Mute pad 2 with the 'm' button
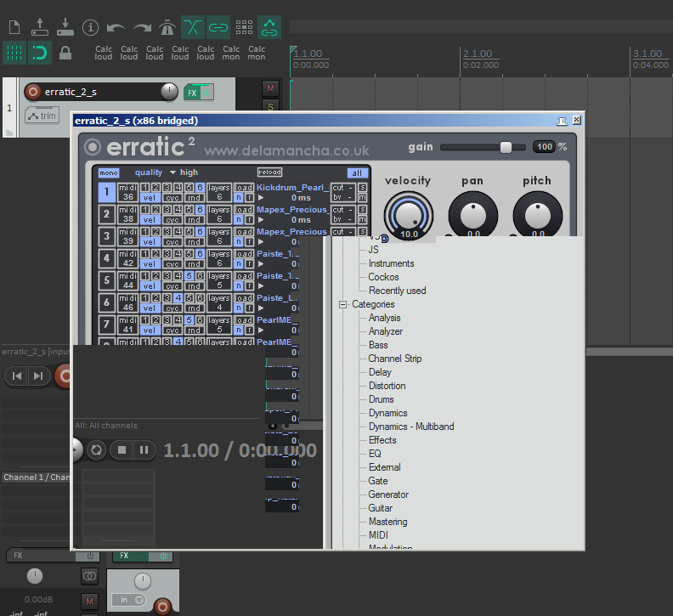 (363, 219)
